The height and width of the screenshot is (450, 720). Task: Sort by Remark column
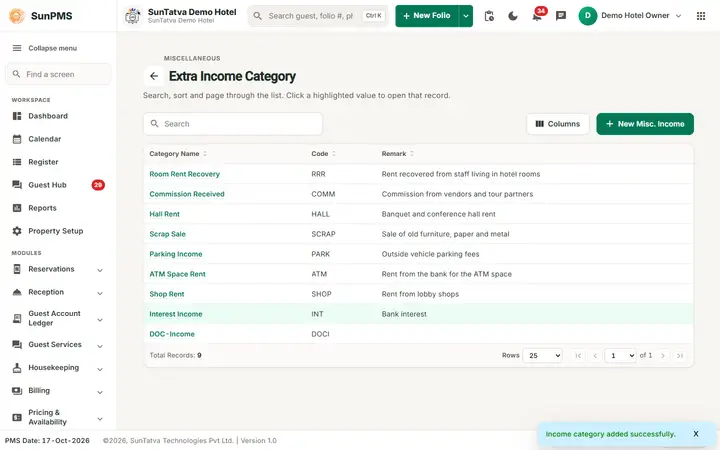click(x=398, y=154)
